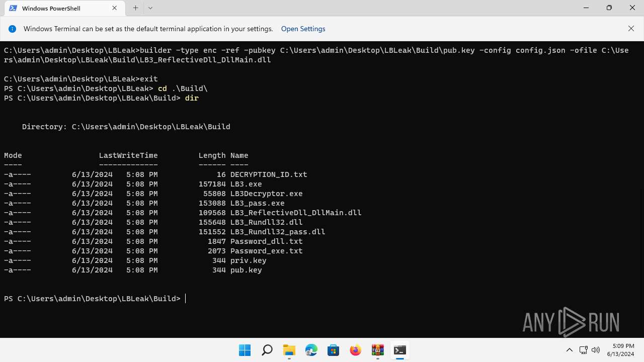
Task: Open the Windows Start menu
Action: tap(245, 350)
